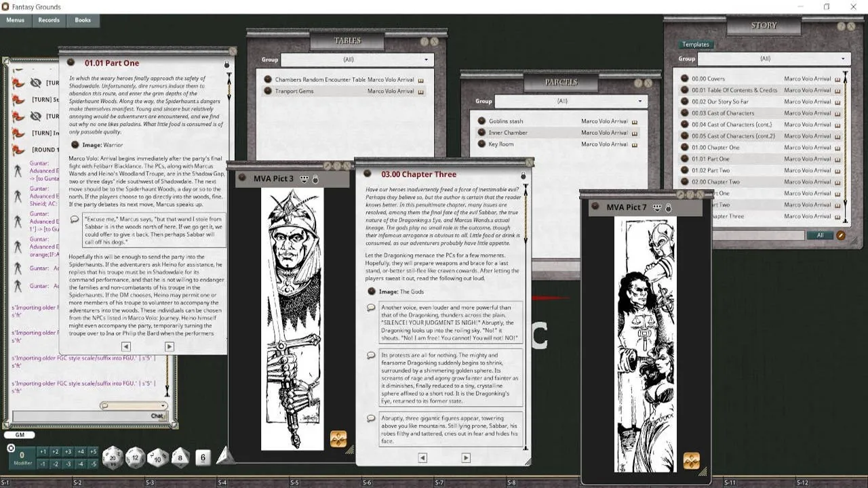Toggle the GM identity label

(x=19, y=435)
